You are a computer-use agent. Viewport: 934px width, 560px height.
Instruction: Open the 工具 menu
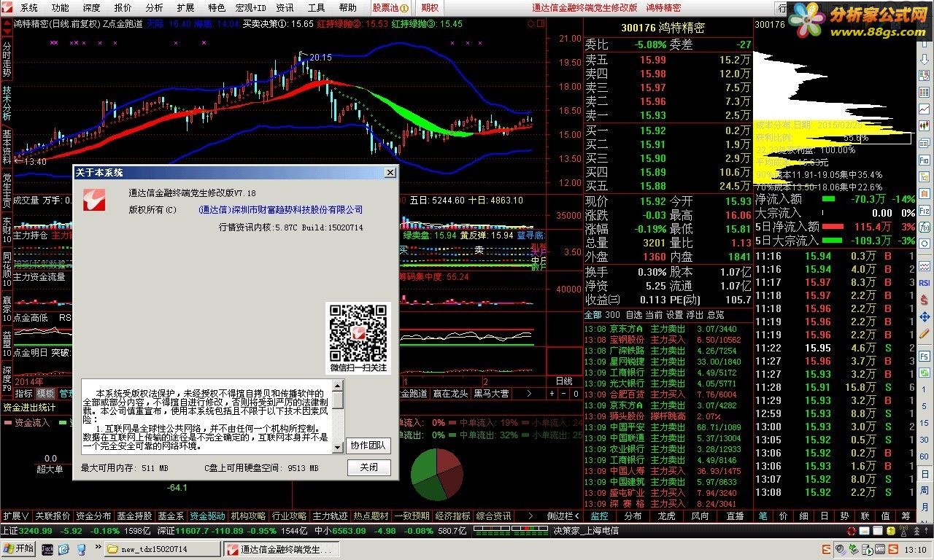click(316, 8)
